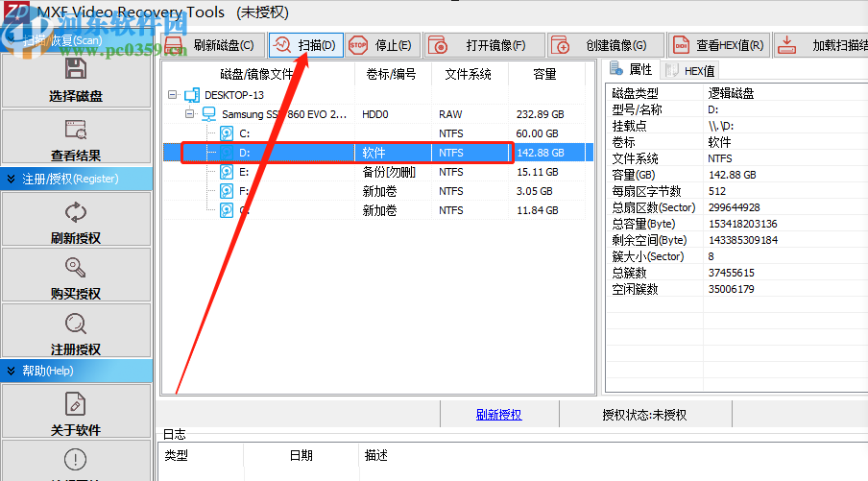This screenshot has width=868, height=481.
Task: Click the 143385309184 free space value
Action: click(743, 240)
